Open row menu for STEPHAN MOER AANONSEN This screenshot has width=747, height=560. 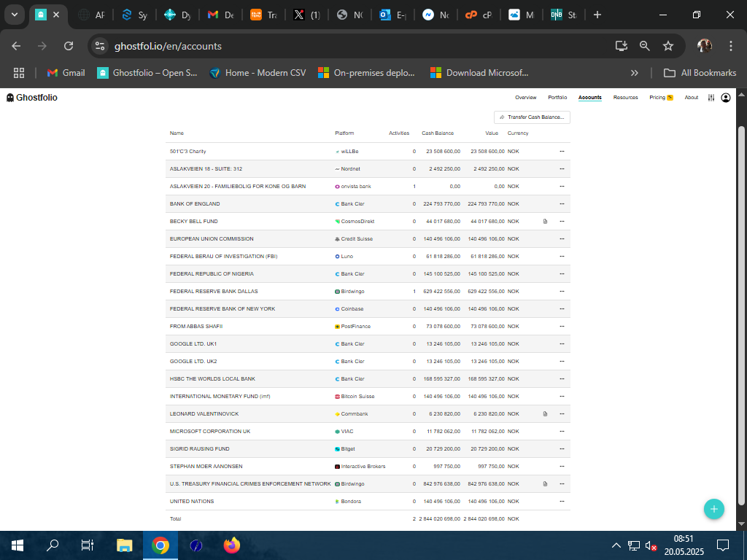562,466
